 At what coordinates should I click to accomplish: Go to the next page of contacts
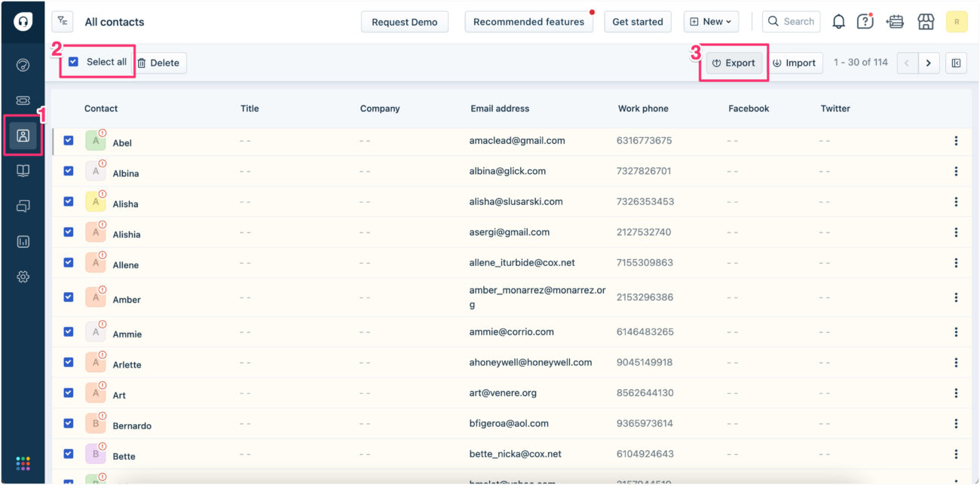pos(928,63)
